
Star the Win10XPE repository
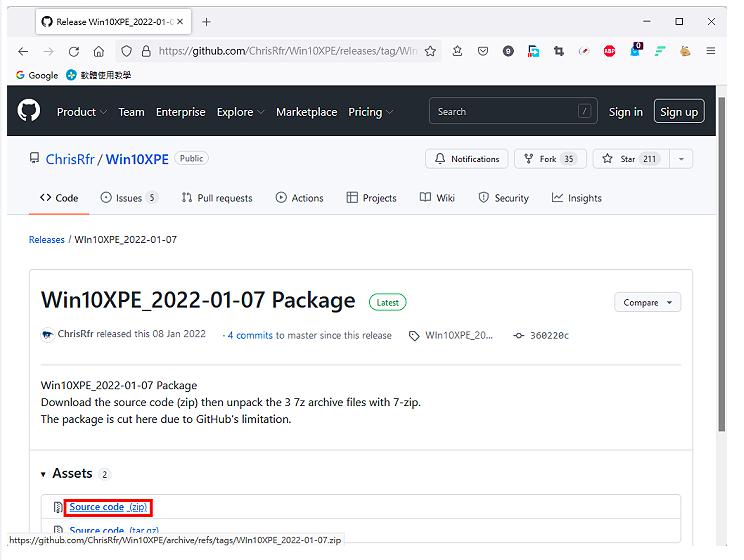630,159
